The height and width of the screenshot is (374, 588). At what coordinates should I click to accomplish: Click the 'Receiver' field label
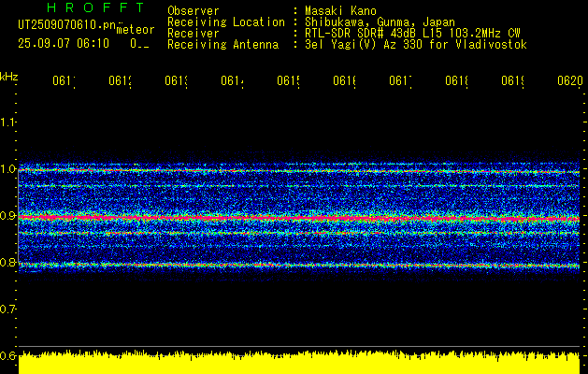coord(194,34)
